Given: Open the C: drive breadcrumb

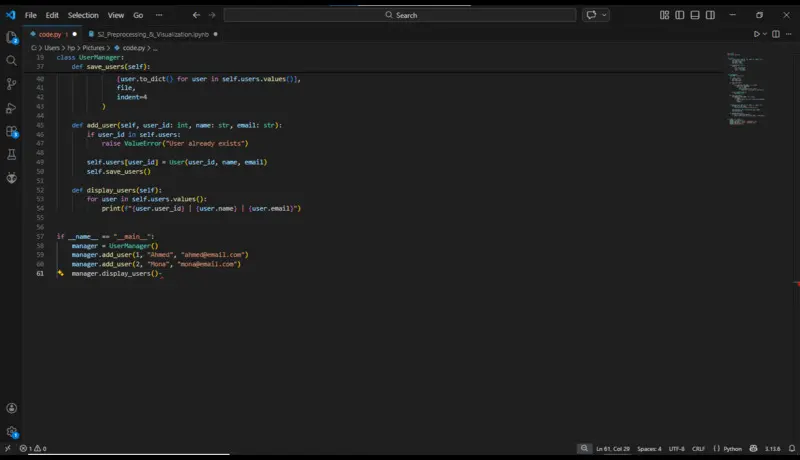Looking at the screenshot, I should coord(34,48).
